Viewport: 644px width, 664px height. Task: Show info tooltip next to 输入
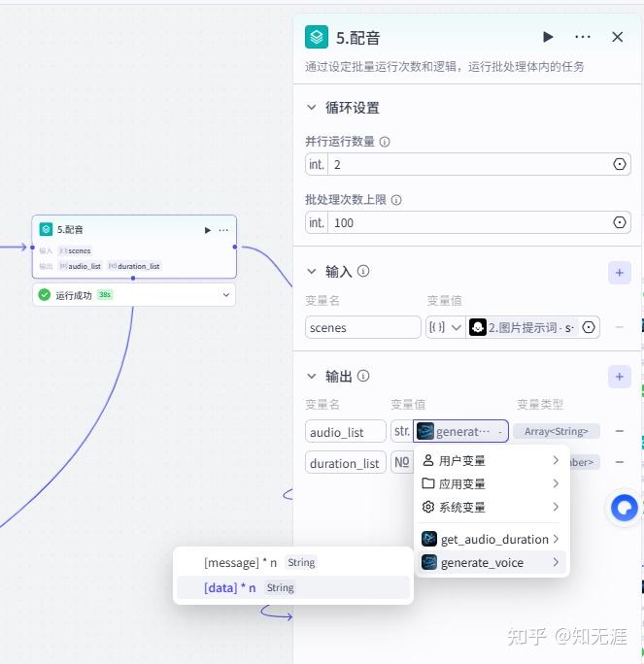point(363,271)
